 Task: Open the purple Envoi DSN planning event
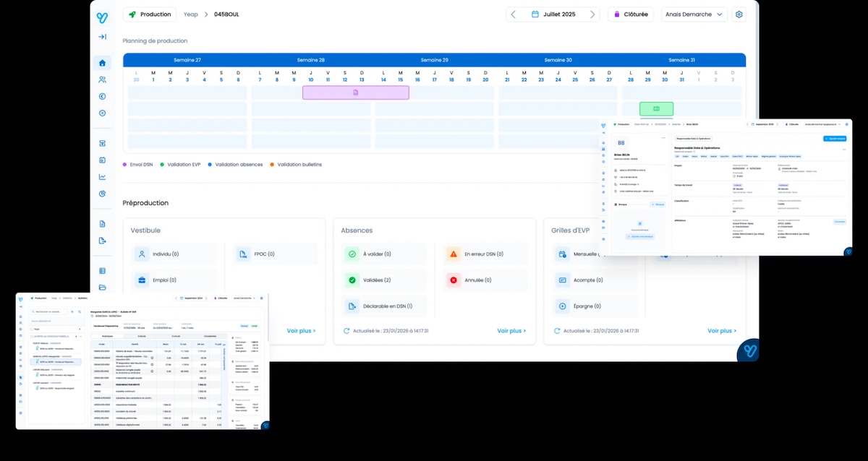355,92
